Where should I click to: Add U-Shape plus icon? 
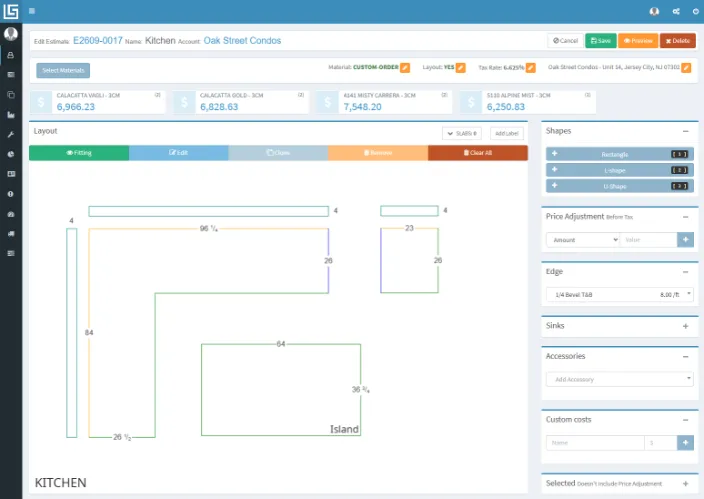(x=554, y=185)
